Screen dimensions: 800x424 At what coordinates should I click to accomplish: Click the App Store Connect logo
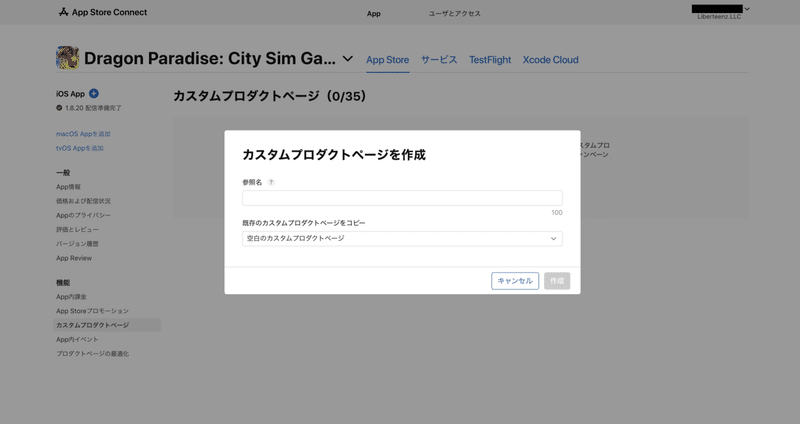[103, 12]
